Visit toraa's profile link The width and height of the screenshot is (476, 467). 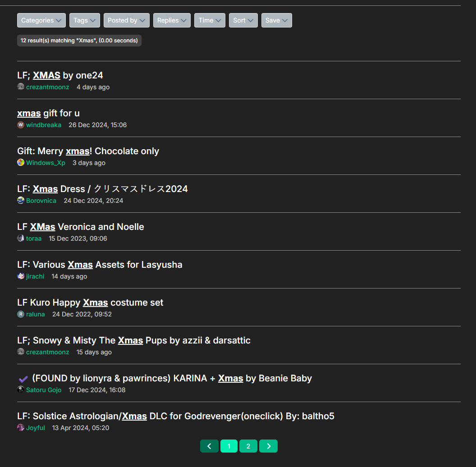34,238
